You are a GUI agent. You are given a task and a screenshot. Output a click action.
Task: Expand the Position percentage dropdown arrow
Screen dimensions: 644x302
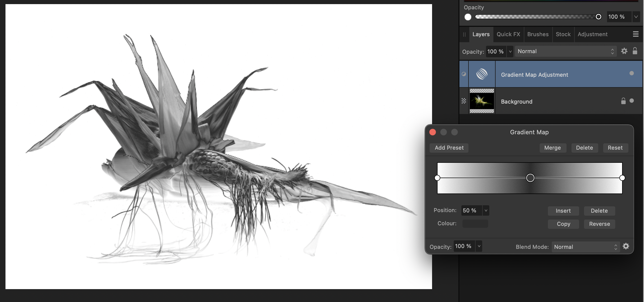tap(486, 210)
